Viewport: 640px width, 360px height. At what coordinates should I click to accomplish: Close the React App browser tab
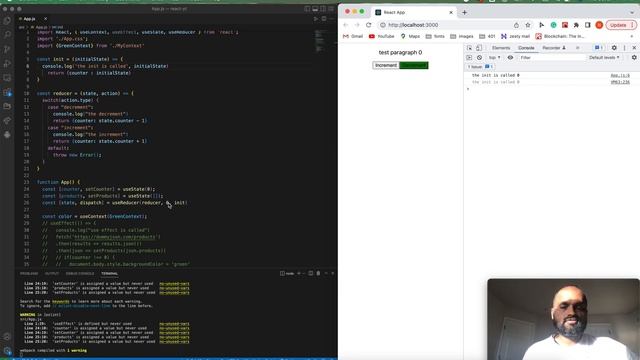451,12
